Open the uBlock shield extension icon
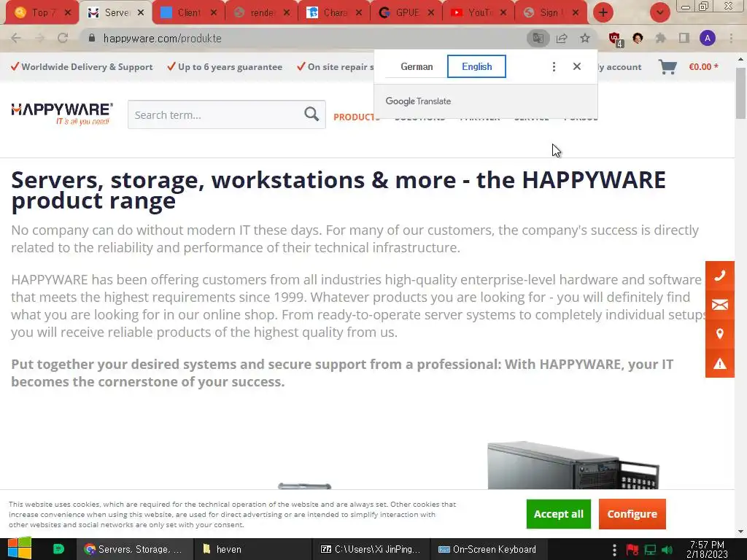747x560 pixels. pos(615,39)
